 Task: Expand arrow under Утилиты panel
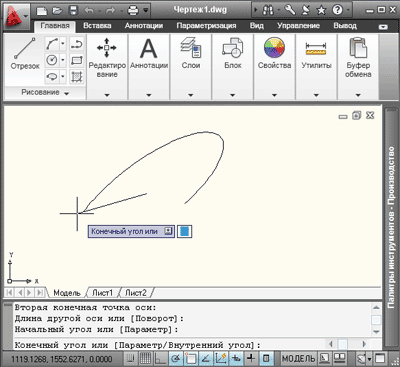[316, 95]
